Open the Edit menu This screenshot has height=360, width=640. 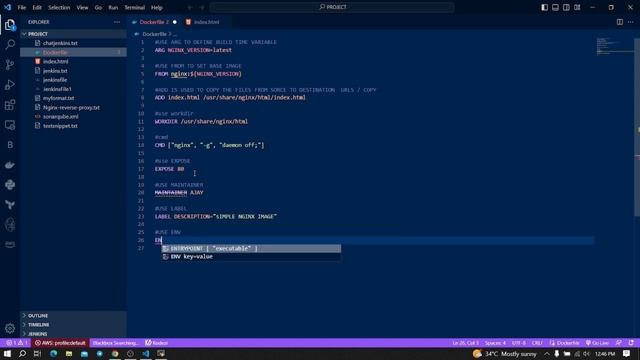pos(37,7)
